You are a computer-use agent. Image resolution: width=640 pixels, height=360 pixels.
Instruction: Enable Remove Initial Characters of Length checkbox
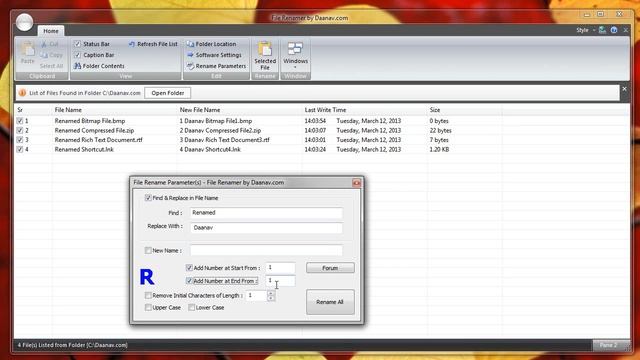148,295
